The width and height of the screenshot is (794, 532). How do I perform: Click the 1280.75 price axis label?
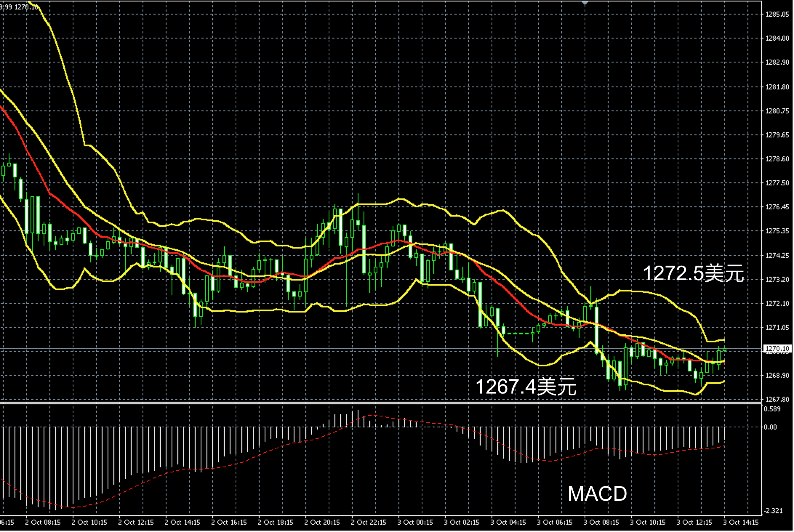[777, 111]
